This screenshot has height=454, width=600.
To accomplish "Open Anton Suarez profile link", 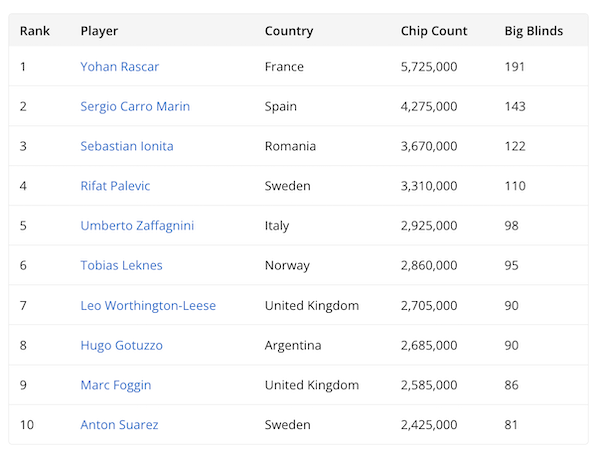I will pyautogui.click(x=119, y=425).
